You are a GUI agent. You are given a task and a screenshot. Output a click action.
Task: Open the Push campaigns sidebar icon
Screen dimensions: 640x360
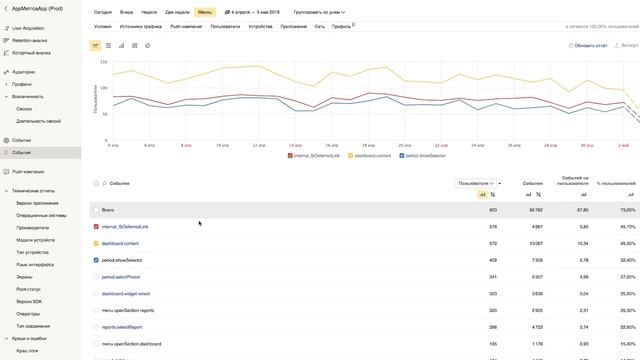click(x=6, y=172)
